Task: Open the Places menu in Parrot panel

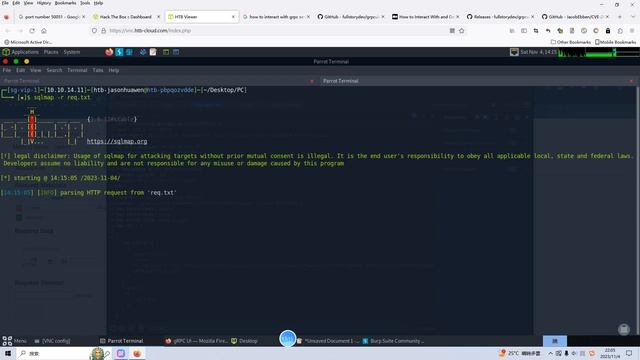Action: click(51, 52)
